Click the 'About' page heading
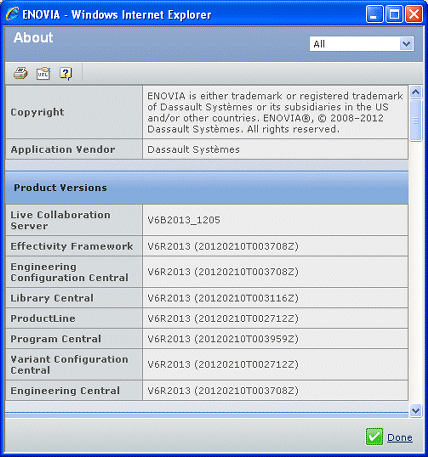Image resolution: width=428 pixels, height=457 pixels. (33, 37)
